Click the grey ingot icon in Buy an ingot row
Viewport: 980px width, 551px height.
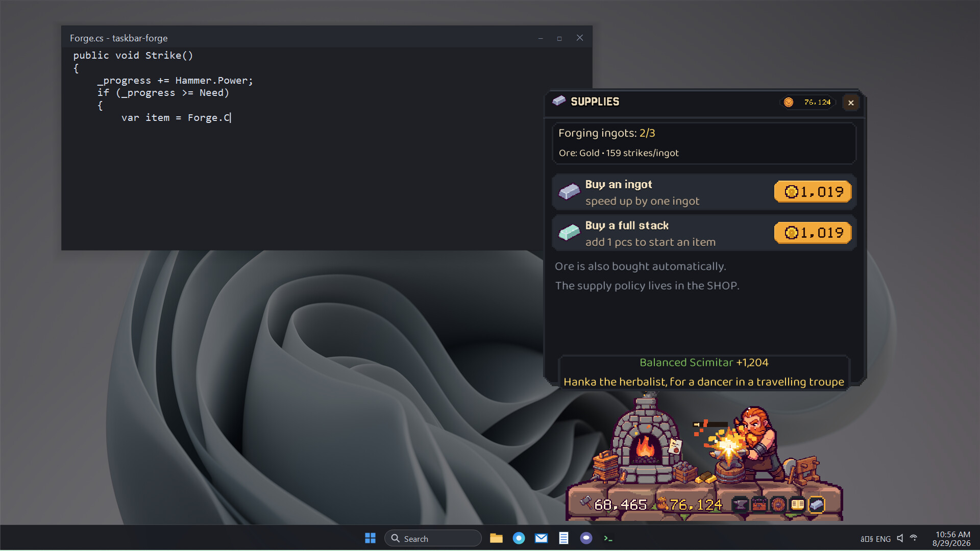click(x=569, y=192)
